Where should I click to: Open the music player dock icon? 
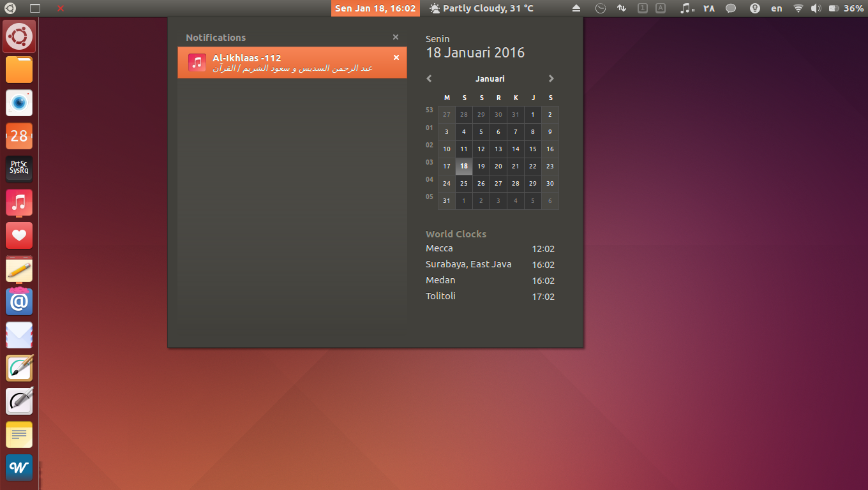click(x=19, y=202)
